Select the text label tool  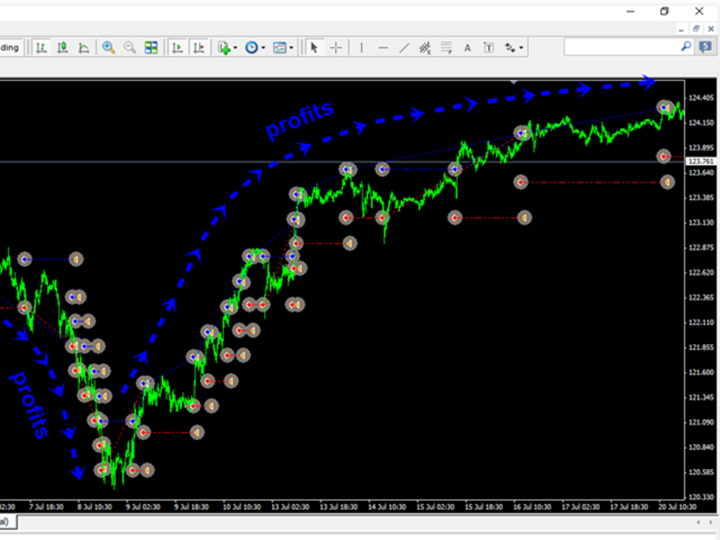point(489,47)
